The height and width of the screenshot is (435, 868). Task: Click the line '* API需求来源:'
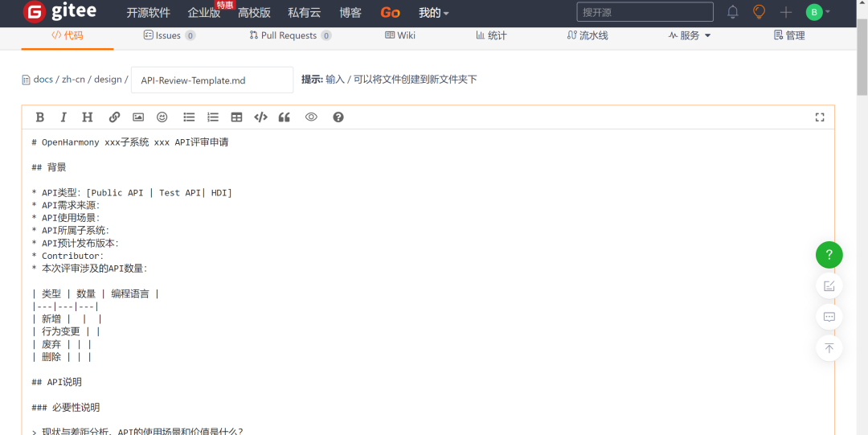(66, 205)
